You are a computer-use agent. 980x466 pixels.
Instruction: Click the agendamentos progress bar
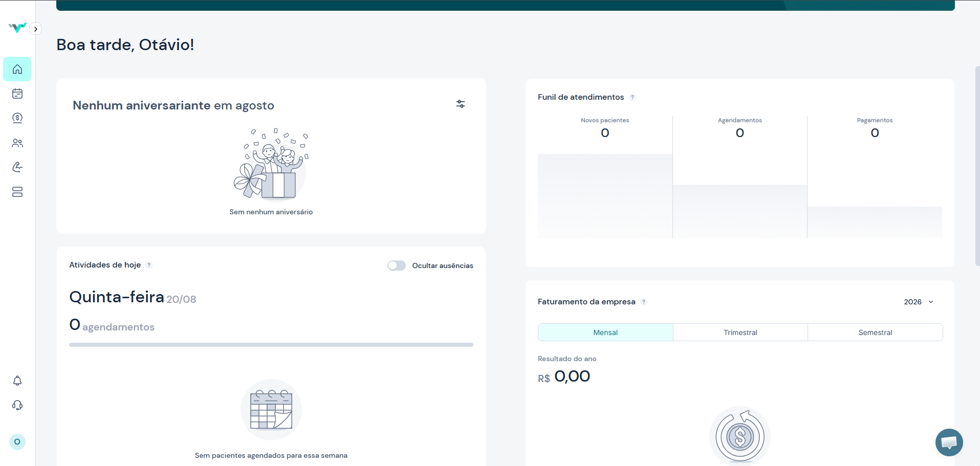click(271, 345)
